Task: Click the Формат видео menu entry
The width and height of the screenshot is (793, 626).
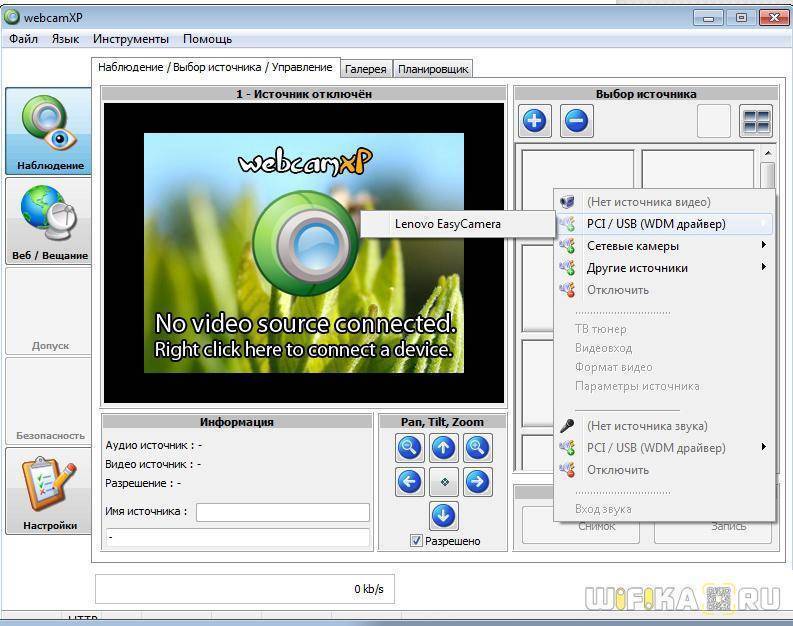Action: point(613,367)
